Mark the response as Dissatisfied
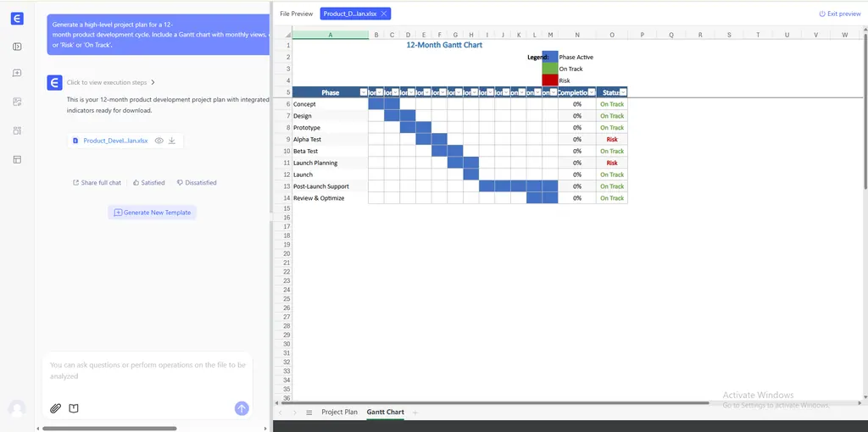Screen dimensions: 868x432 (x=197, y=183)
